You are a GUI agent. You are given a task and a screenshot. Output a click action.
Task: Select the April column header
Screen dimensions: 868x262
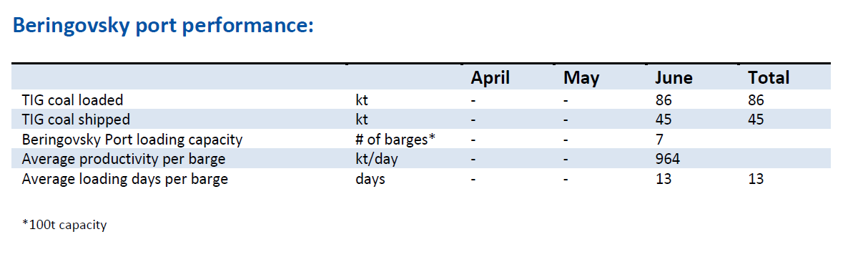click(490, 78)
